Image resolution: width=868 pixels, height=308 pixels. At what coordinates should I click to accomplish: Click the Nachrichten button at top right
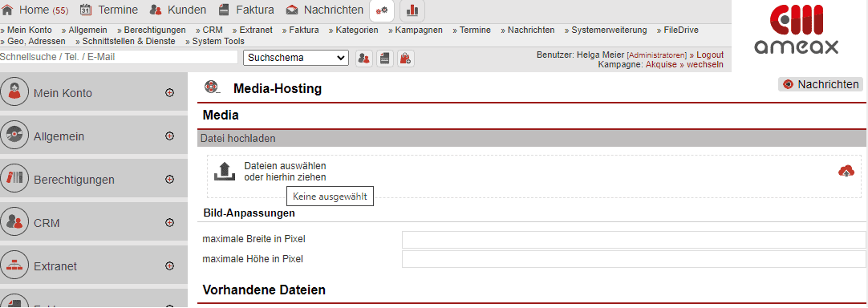point(821,84)
